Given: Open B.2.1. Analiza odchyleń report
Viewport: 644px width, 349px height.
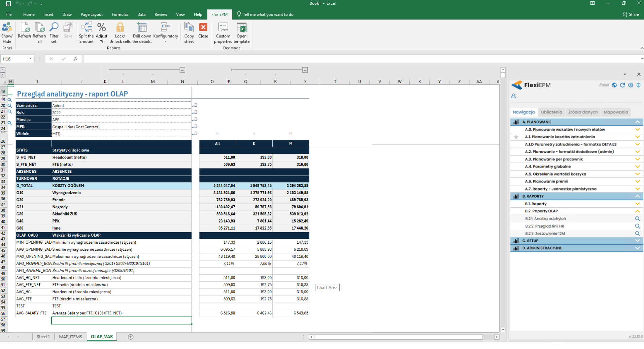Looking at the screenshot, I should (x=545, y=219).
